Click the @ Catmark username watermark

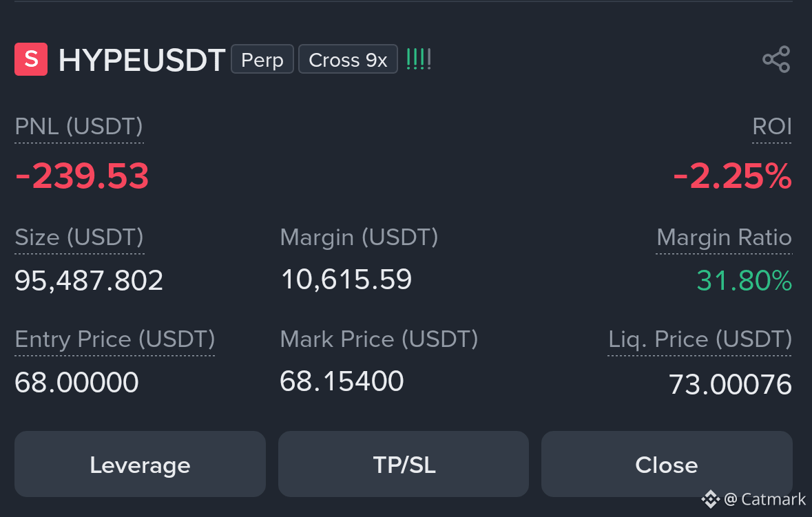(765, 499)
